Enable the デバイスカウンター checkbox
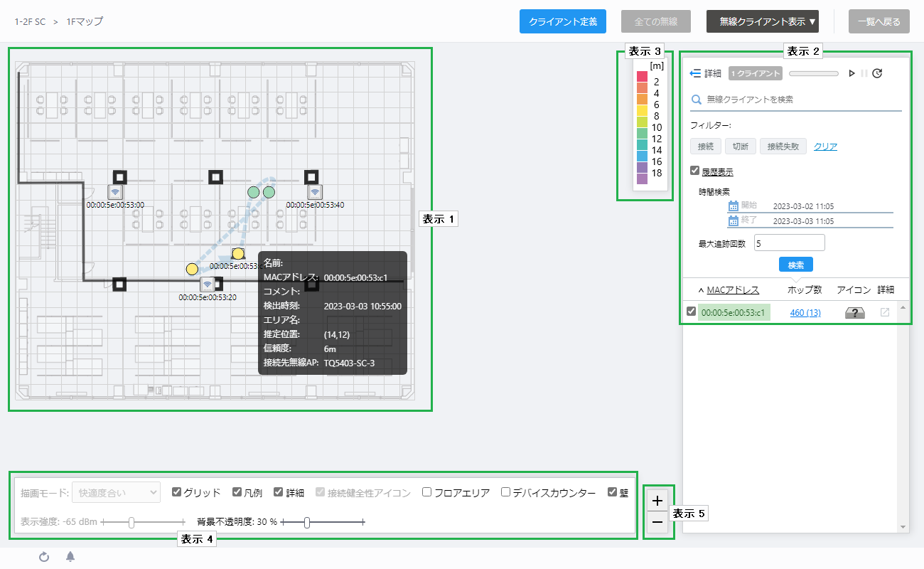The width and height of the screenshot is (924, 569). coord(505,492)
